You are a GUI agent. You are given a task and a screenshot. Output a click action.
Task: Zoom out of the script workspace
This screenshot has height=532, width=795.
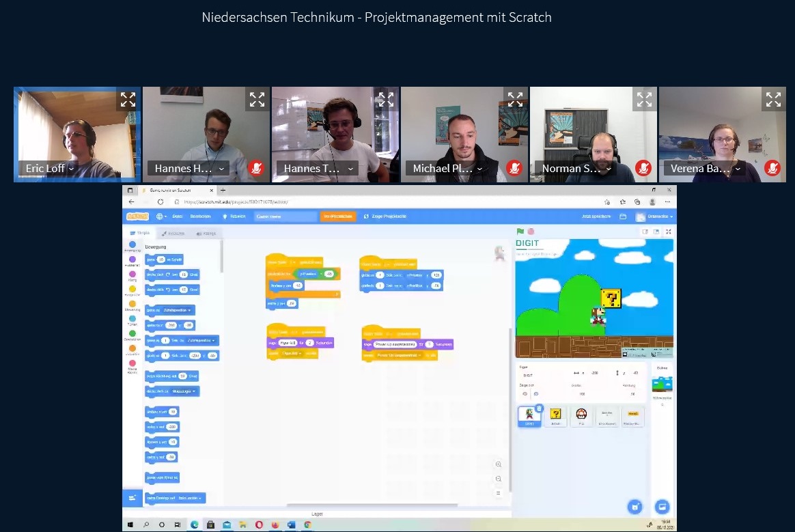[x=499, y=479]
